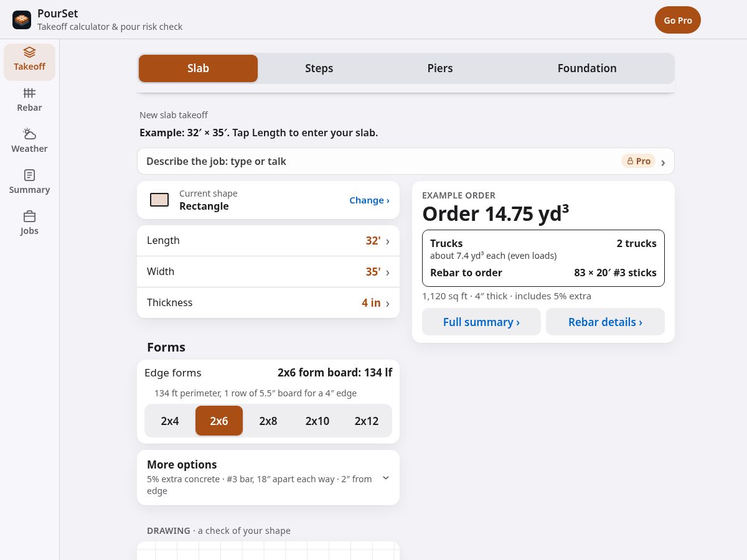Switch to the Piers tab
747x560 pixels.
[440, 68]
